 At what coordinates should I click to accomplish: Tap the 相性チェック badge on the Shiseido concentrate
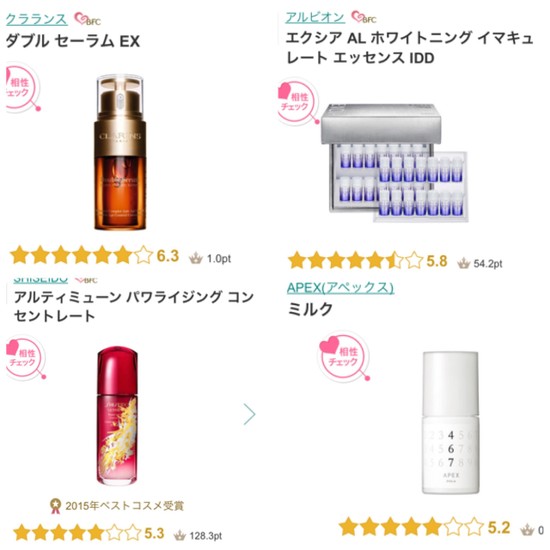(26, 358)
